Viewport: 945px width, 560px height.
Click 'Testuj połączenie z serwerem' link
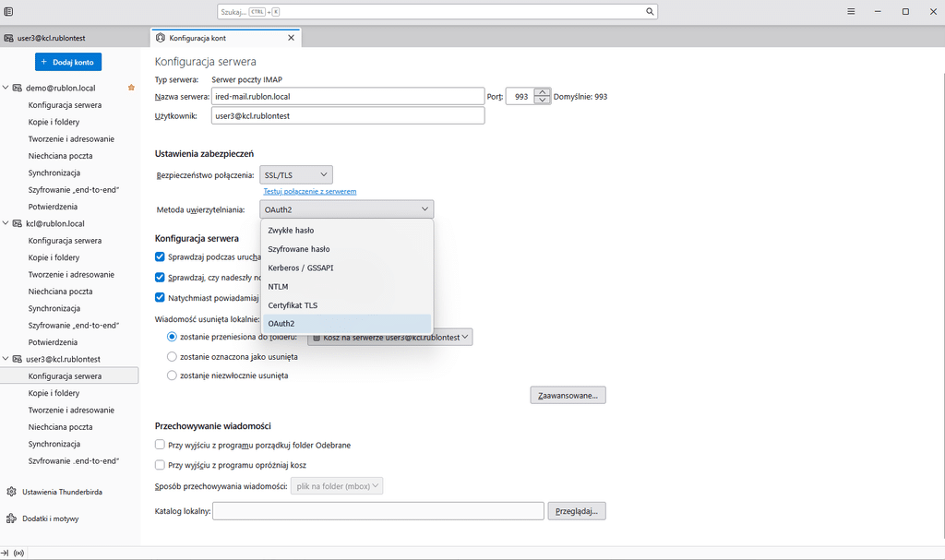(310, 191)
